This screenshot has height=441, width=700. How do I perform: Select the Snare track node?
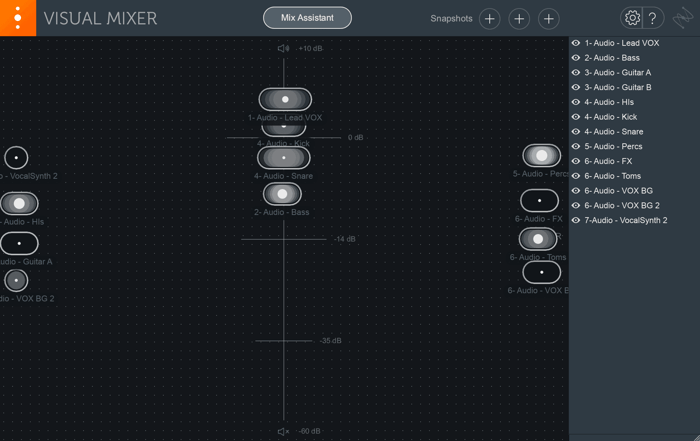(283, 158)
